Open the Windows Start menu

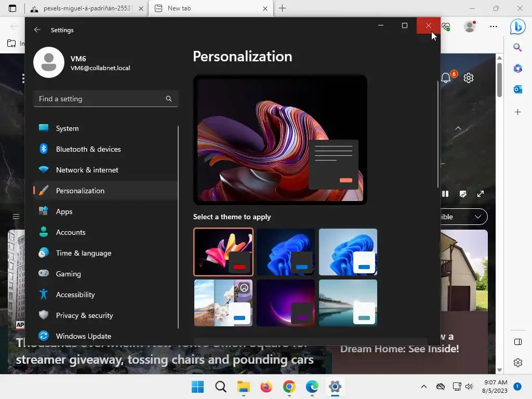point(197,387)
